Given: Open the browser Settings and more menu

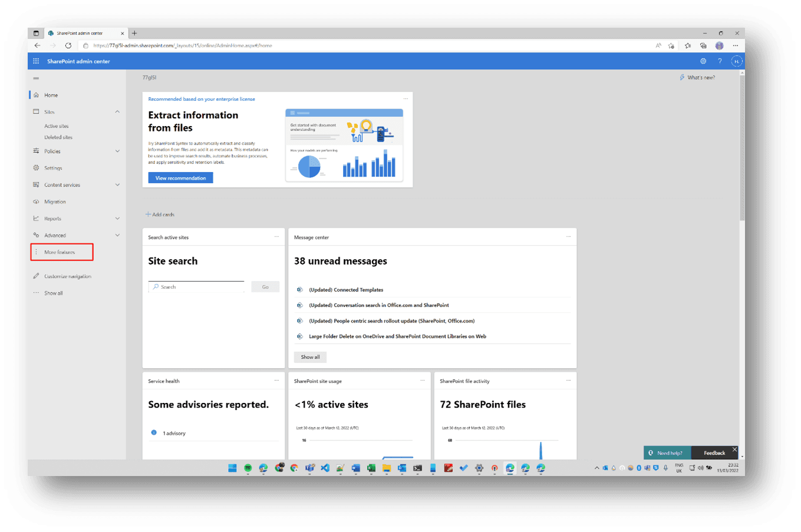Looking at the screenshot, I should click(735, 45).
